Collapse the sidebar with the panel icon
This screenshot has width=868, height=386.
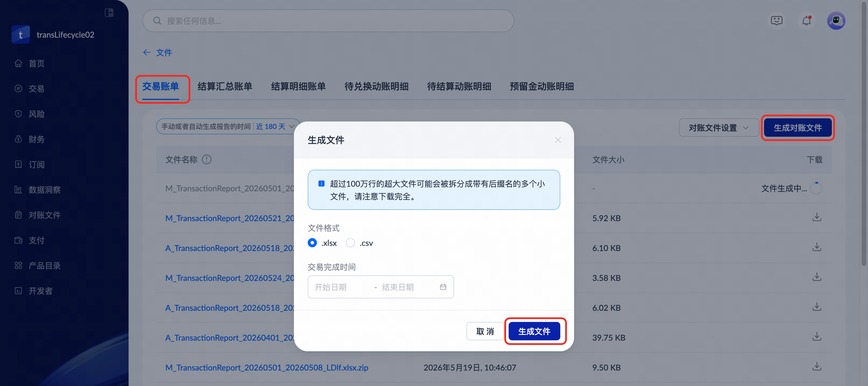pos(109,12)
